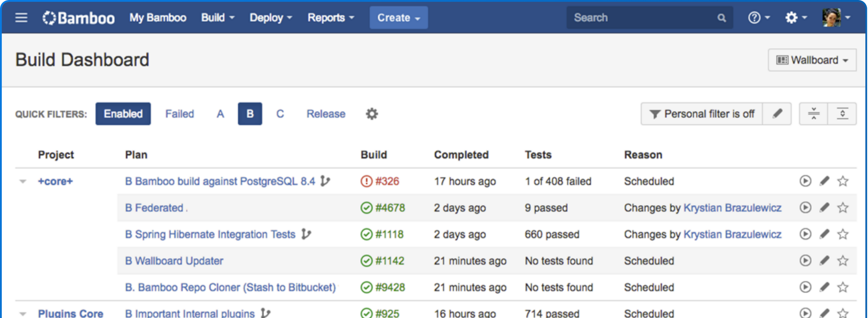Toggle the Enabled quick filter
The image size is (868, 318).
click(x=123, y=114)
